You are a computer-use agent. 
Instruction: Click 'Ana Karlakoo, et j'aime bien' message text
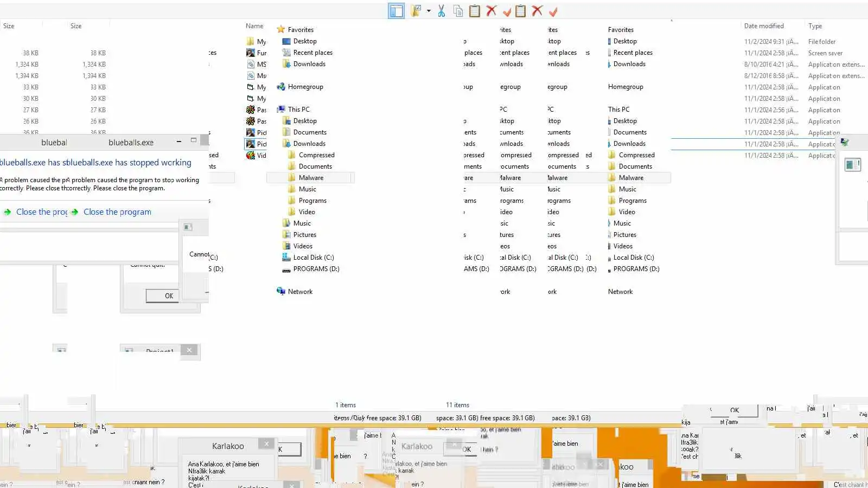[x=224, y=464]
